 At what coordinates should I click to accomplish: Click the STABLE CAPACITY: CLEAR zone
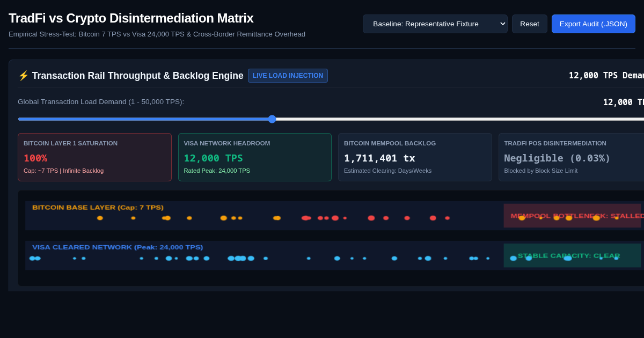coord(572,255)
